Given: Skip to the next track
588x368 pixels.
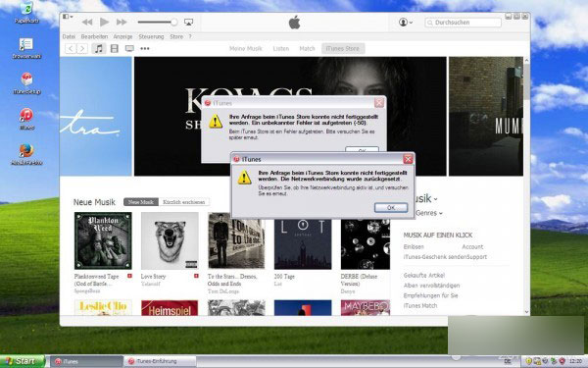Looking at the screenshot, I should [x=122, y=23].
